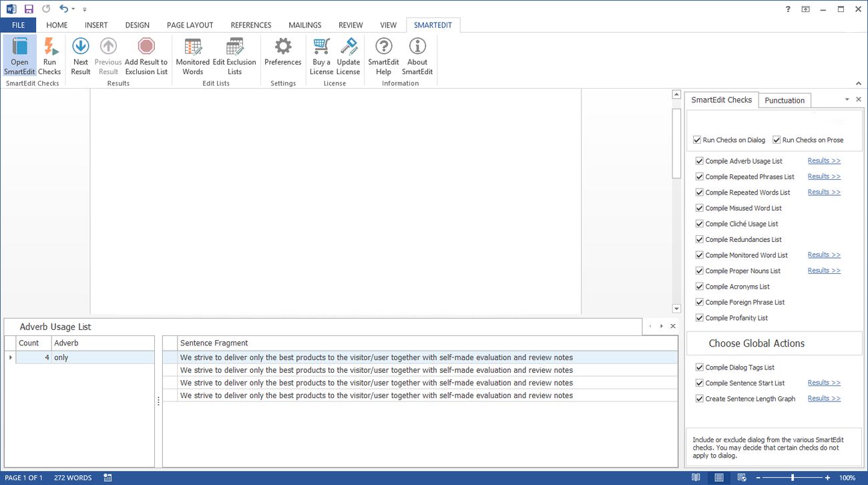Uncheck Compile Misused Word List

click(x=699, y=208)
